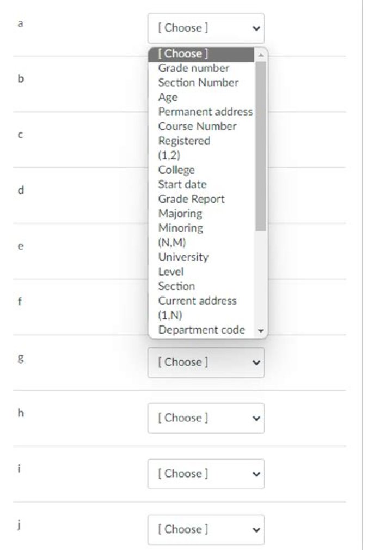This screenshot has height=550, width=392.
Task: Choose 'Grade Report' option
Action: 191,199
